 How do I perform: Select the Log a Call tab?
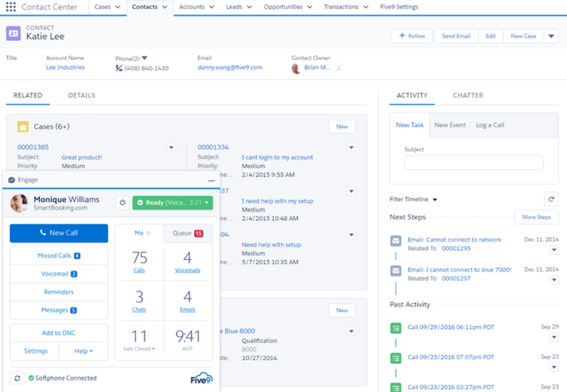[490, 125]
